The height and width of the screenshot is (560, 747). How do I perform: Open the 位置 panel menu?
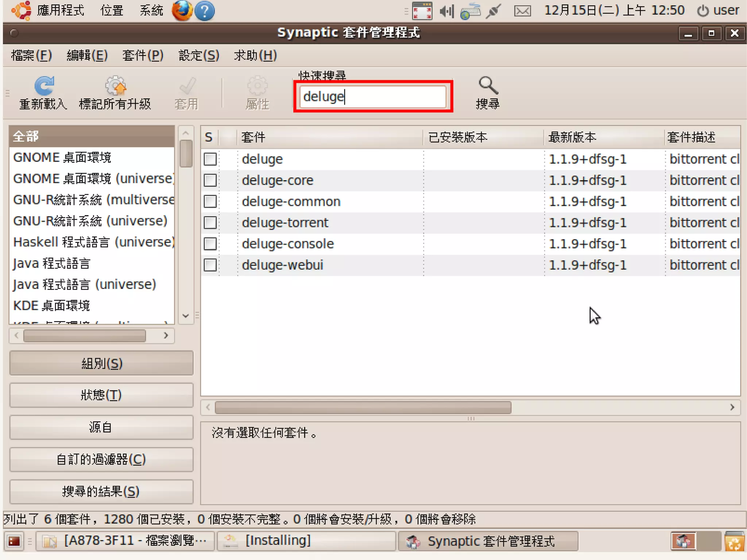pyautogui.click(x=112, y=10)
